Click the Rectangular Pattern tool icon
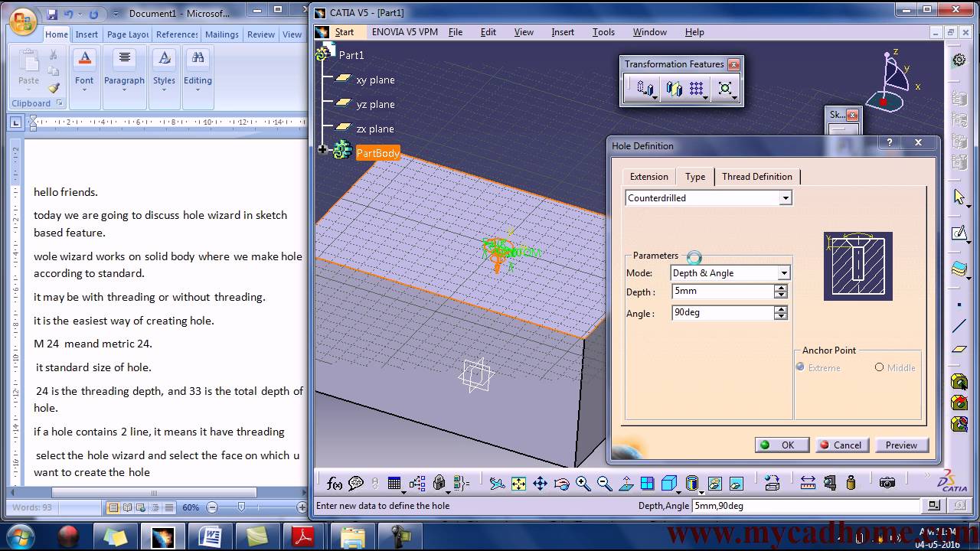 [x=696, y=89]
